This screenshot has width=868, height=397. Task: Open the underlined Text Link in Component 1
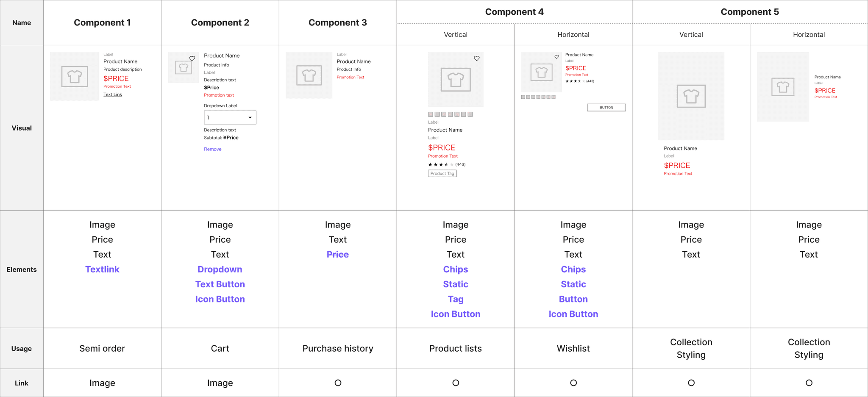113,94
